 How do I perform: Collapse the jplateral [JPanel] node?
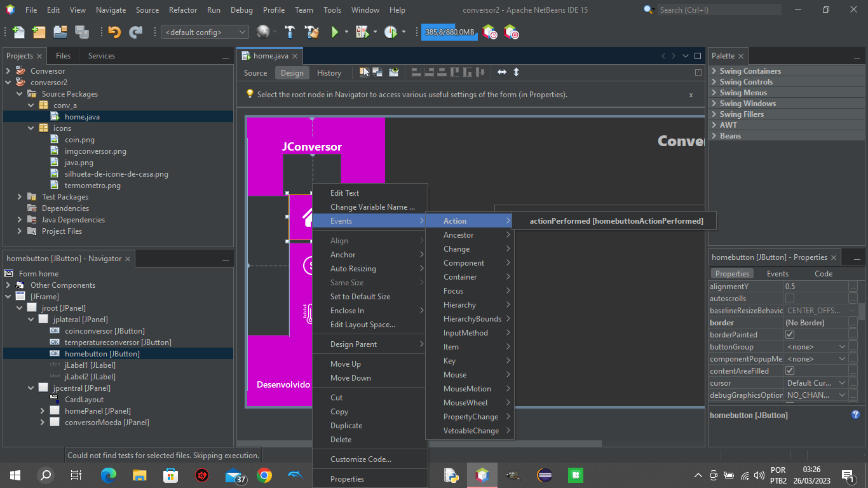[31, 320]
